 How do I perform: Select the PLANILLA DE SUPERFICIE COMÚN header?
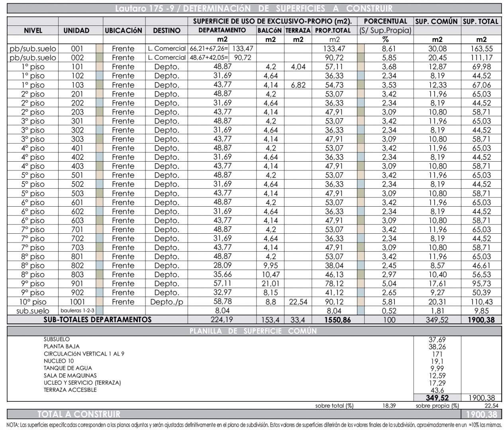(x=254, y=331)
